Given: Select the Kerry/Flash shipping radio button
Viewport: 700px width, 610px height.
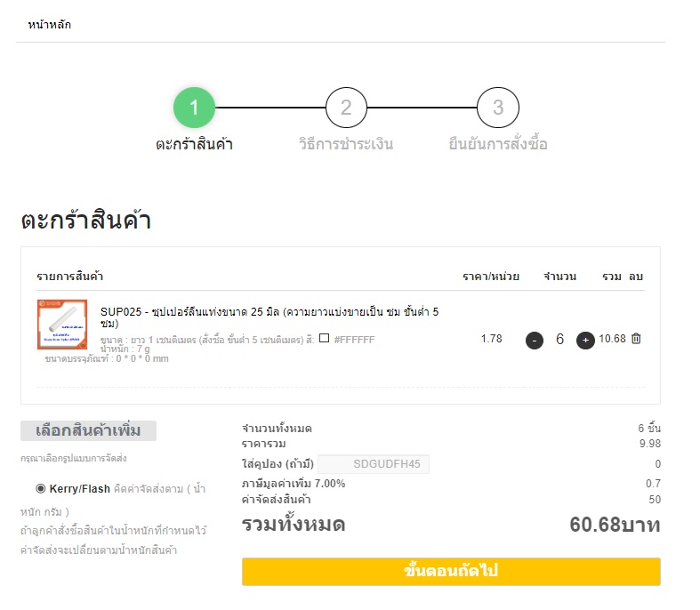Looking at the screenshot, I should pyautogui.click(x=41, y=488).
